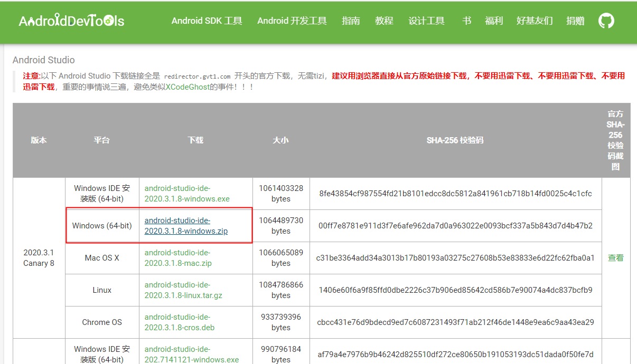
Task: Click the 下载 column header
Action: click(x=195, y=140)
